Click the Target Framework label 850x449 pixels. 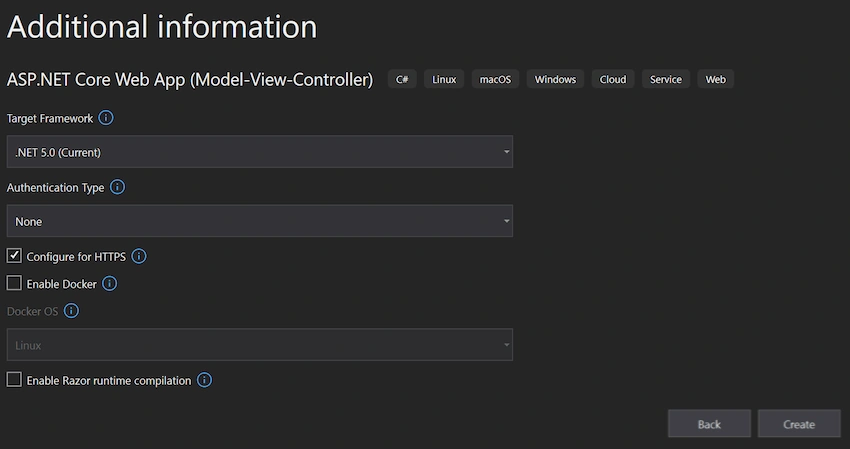50,118
